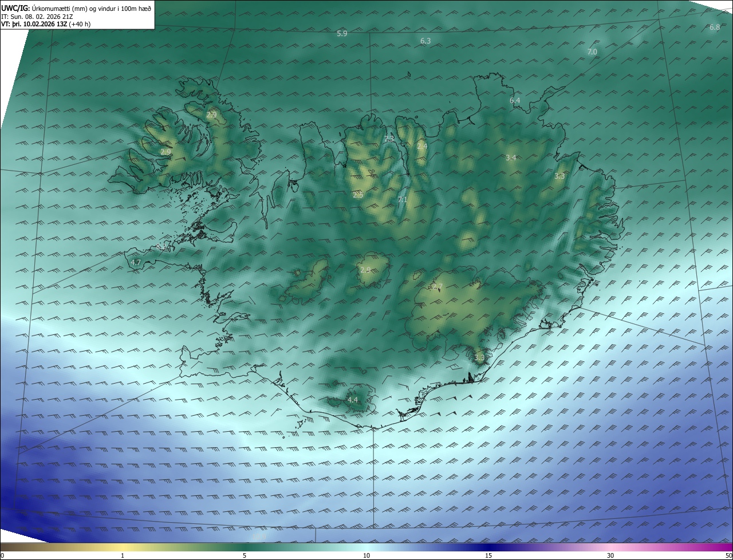733x560 pixels.
Task: Click the 6.3 value label
Action: 425,41
